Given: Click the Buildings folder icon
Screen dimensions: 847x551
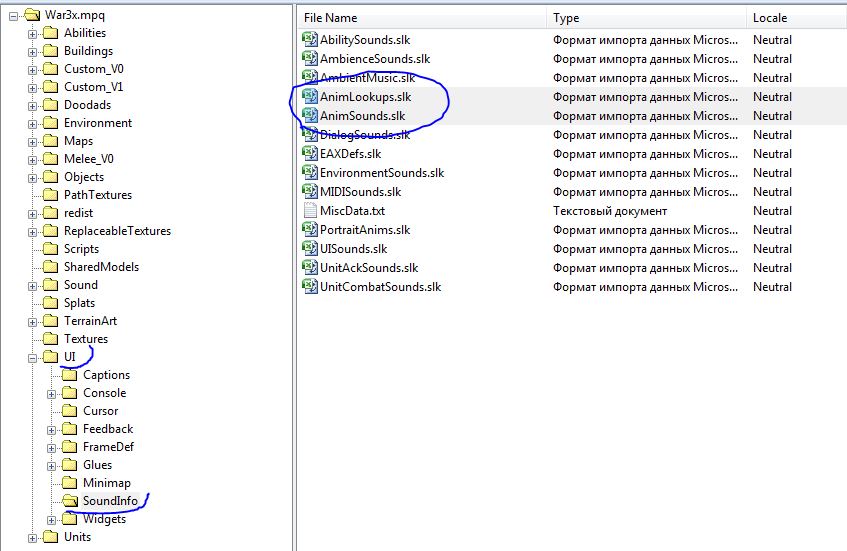Looking at the screenshot, I should 50,51.
